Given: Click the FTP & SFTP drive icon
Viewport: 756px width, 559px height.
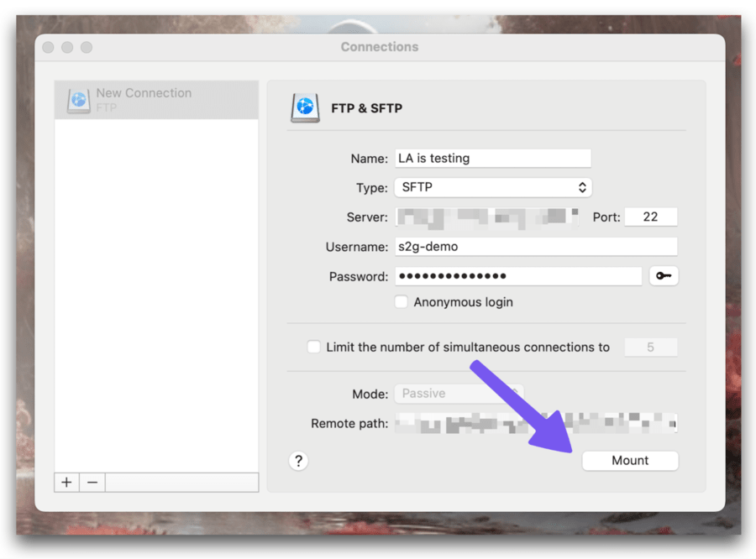Looking at the screenshot, I should click(304, 107).
